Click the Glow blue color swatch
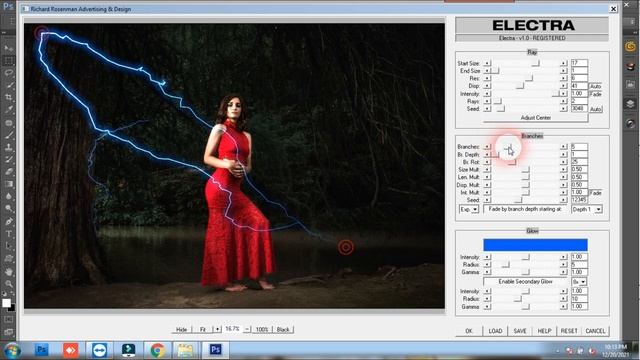The width and height of the screenshot is (640, 360). (x=535, y=245)
